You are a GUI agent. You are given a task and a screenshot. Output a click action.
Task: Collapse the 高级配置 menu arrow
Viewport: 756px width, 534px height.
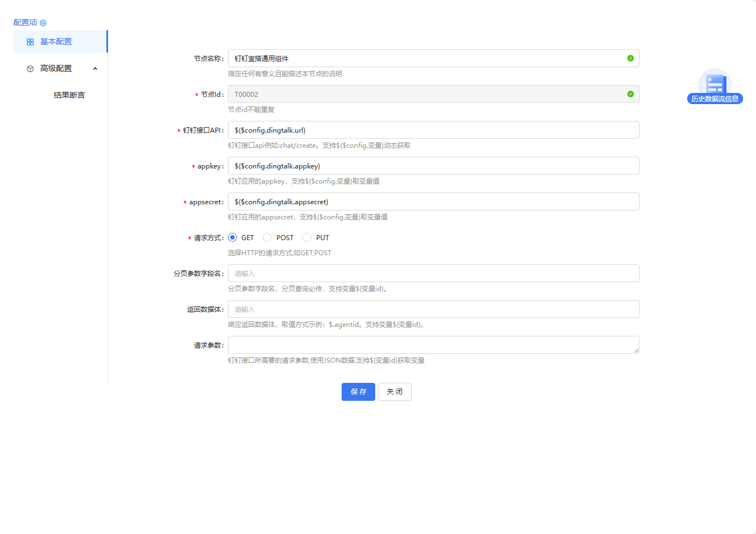click(x=95, y=69)
